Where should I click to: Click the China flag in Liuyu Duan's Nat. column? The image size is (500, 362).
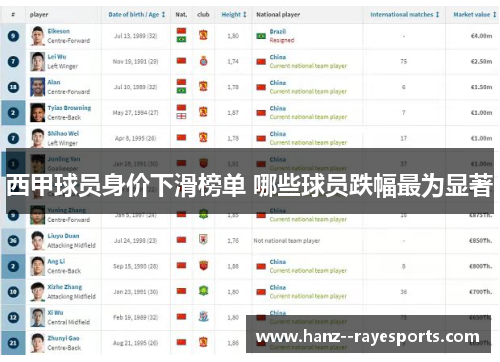[x=181, y=240]
